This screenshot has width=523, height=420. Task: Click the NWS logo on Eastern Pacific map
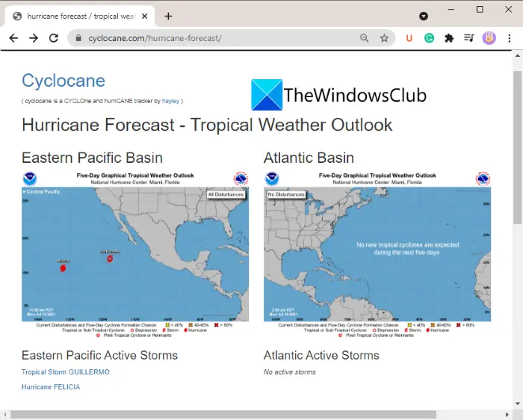click(x=241, y=179)
